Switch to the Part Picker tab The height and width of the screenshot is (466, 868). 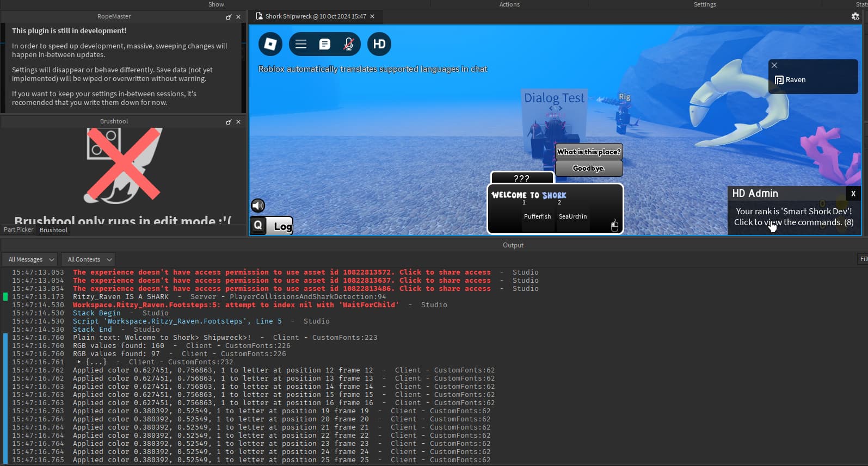click(x=19, y=229)
